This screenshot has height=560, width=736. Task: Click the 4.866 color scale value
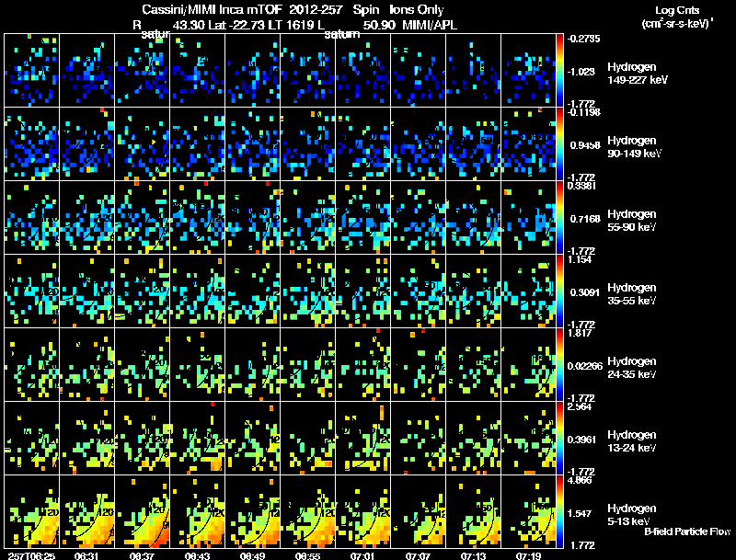[580, 480]
